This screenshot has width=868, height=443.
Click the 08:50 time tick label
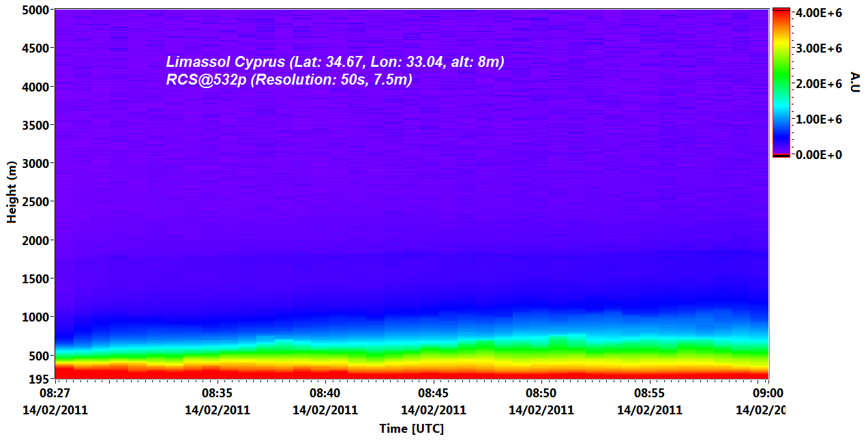click(x=541, y=394)
